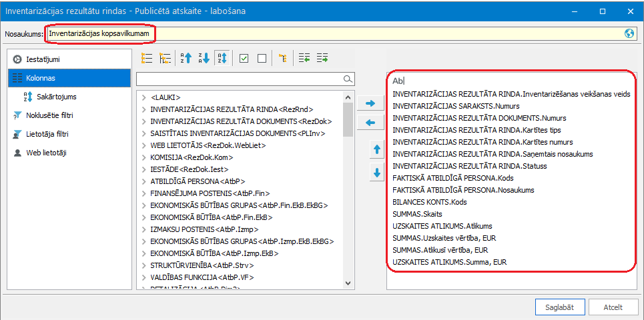Click the tree list scrollbar thumb
Image resolution: width=644 pixels, height=320 pixels.
(x=348, y=119)
